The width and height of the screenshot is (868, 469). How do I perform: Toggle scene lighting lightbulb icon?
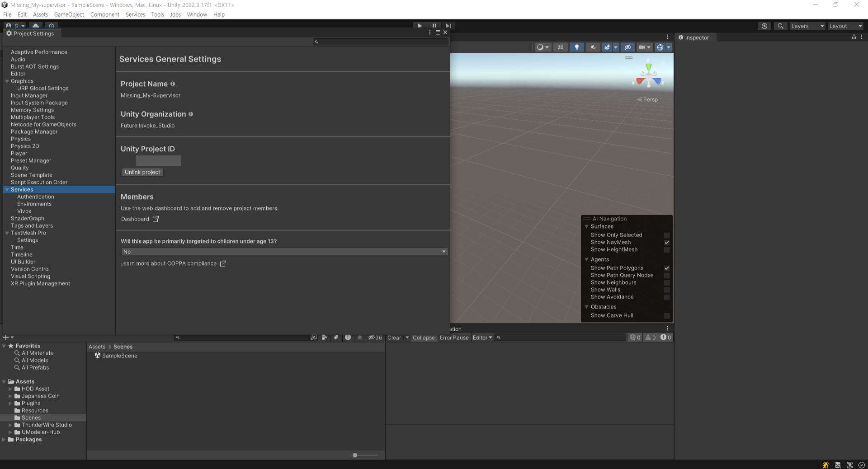576,47
